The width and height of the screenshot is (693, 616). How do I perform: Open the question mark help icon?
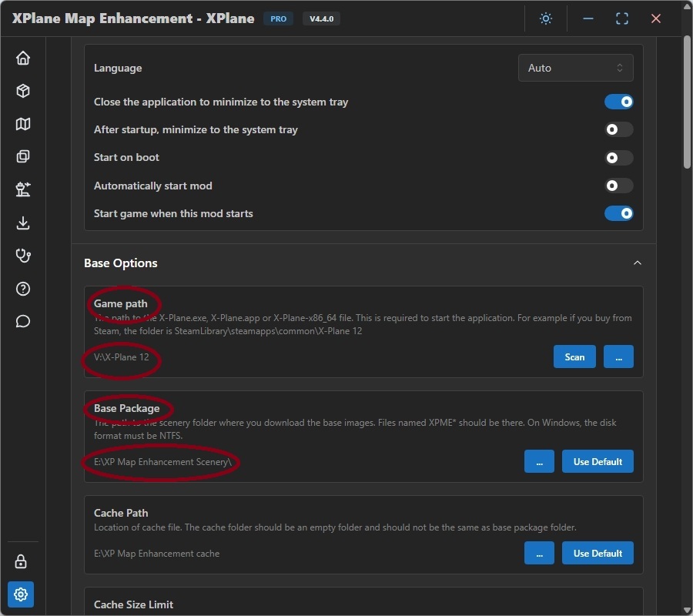click(x=23, y=289)
